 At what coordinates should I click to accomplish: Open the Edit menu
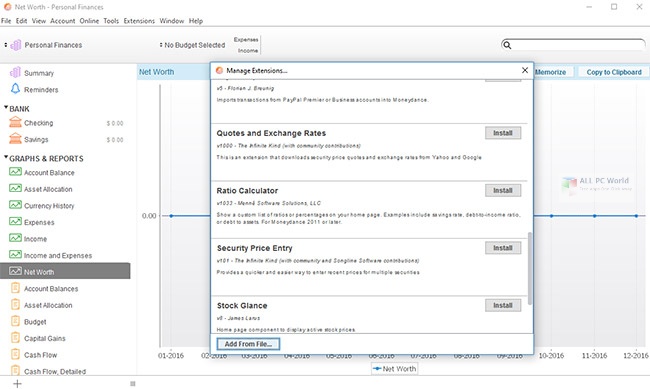click(x=22, y=21)
